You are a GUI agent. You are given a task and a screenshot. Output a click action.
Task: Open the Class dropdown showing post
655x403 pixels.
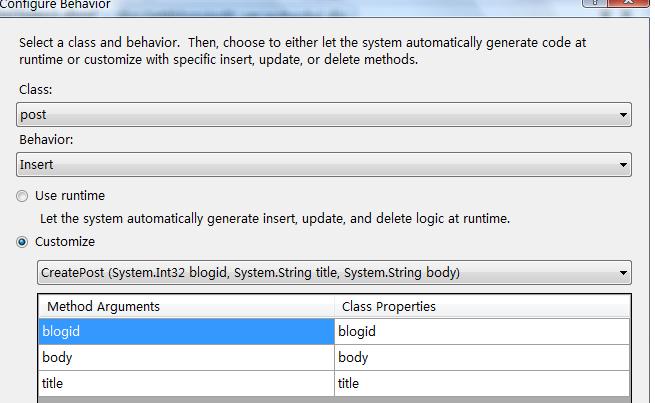click(324, 114)
